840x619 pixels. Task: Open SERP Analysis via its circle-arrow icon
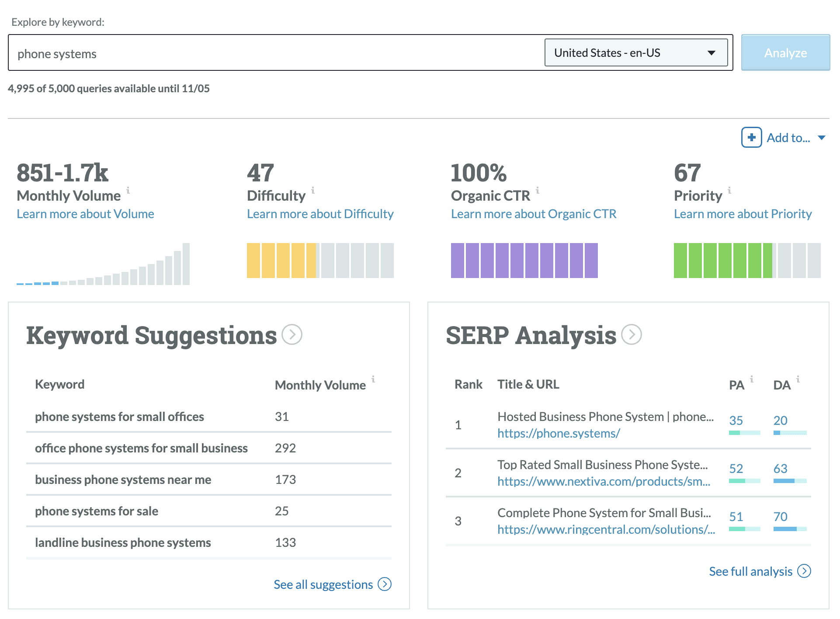(631, 335)
